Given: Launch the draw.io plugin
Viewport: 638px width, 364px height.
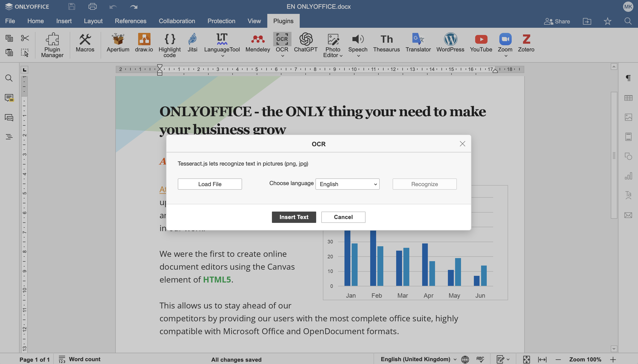Looking at the screenshot, I should 144,43.
